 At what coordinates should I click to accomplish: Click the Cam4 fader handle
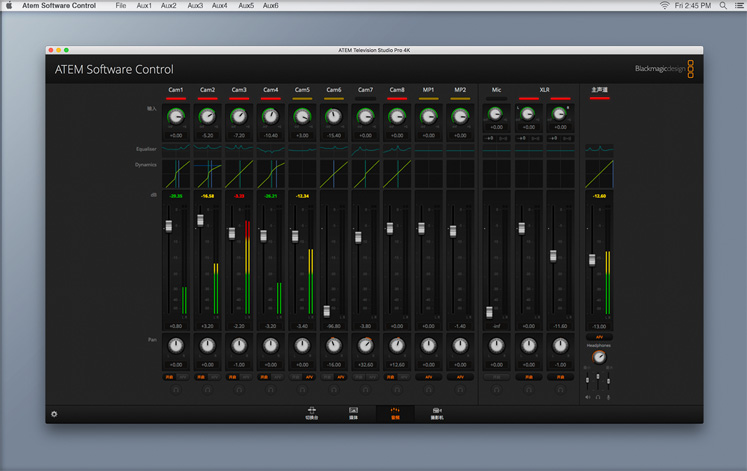tap(263, 237)
